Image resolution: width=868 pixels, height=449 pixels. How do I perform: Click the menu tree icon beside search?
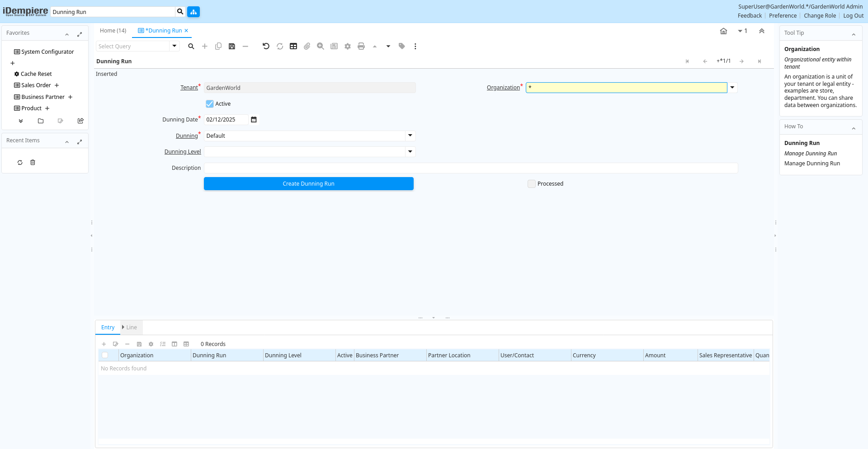[x=193, y=12]
